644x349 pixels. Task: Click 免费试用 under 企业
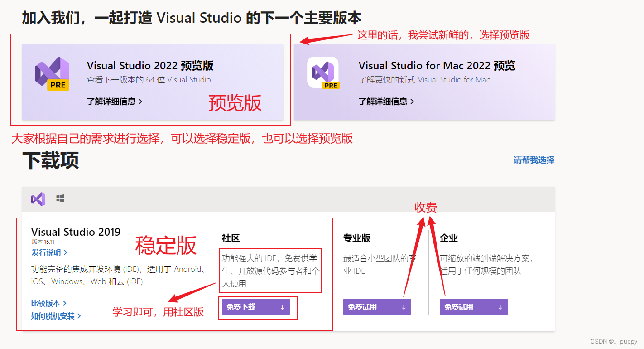pos(473,307)
